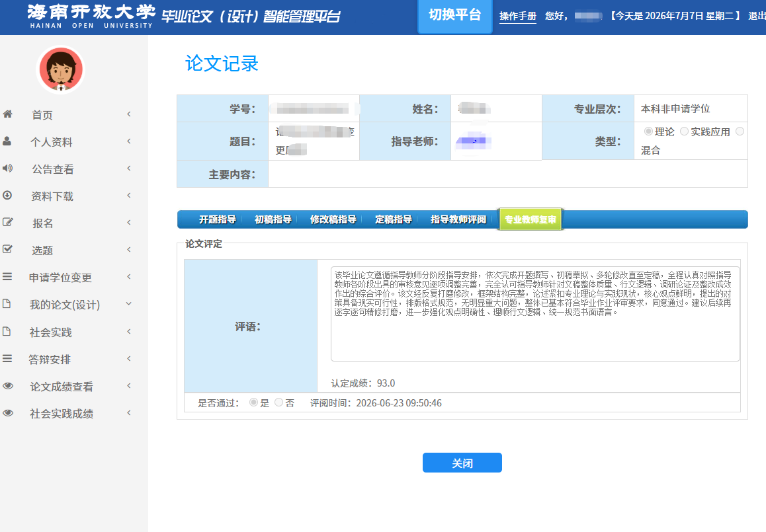
Task: Expand the 申请学位变更 menu chevron
Action: 129,277
